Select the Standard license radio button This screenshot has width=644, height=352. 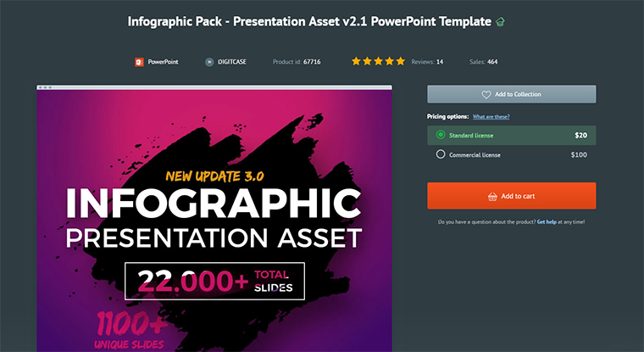click(x=441, y=135)
